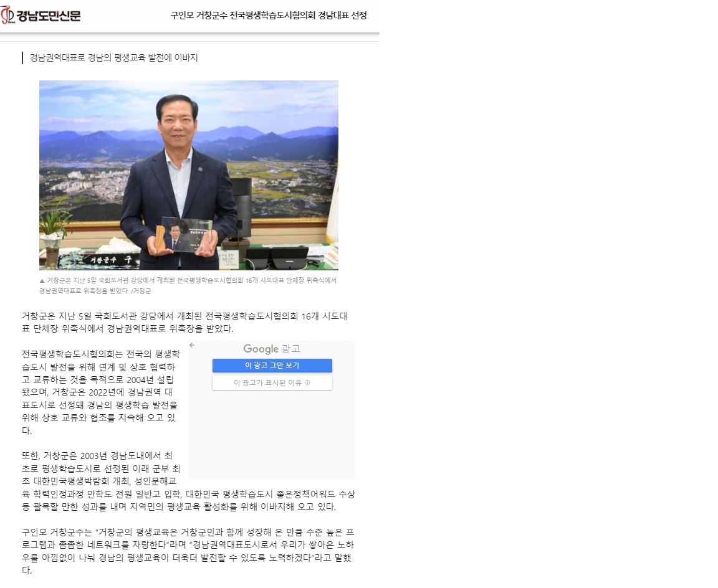Image resolution: width=718 pixels, height=588 pixels.
Task: Click paragraph beginning 전국평생학습도시협의회는 전국의
Action: click(101, 392)
